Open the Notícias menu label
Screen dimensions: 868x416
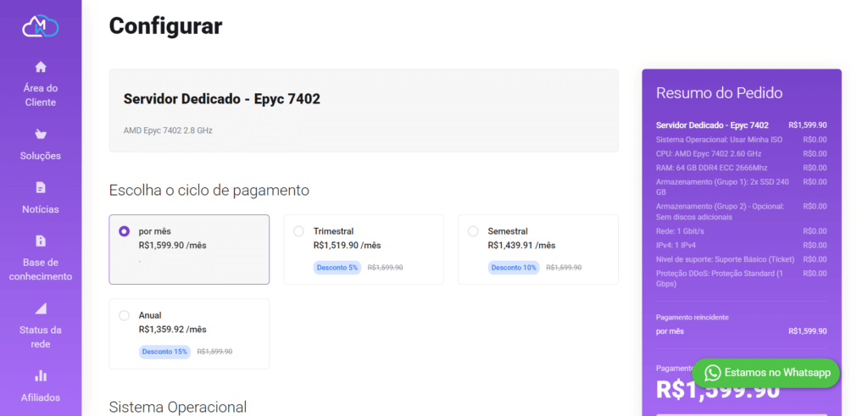pos(41,209)
